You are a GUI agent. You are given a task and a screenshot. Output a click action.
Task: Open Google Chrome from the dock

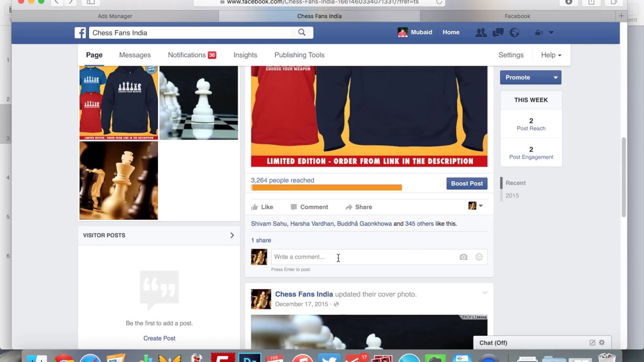coord(64,358)
